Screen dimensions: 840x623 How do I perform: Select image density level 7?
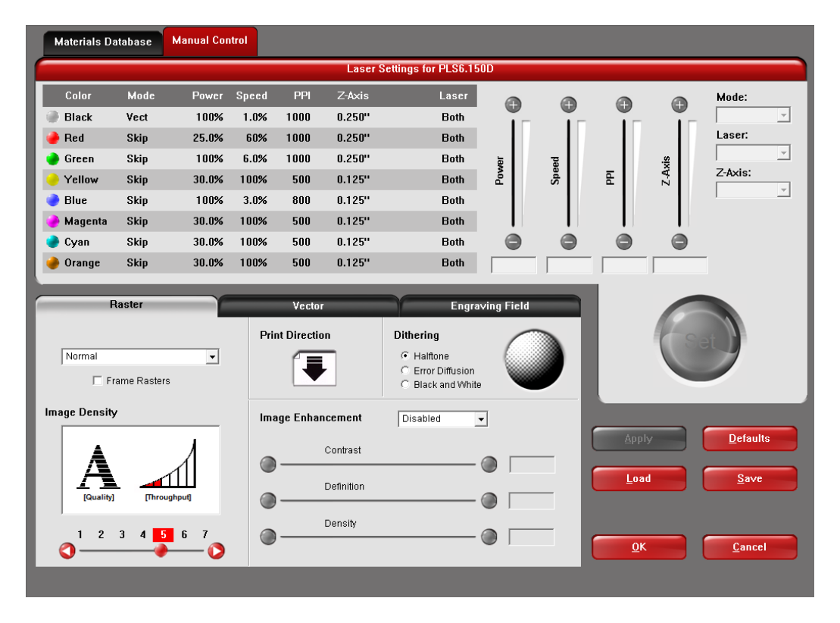click(205, 534)
